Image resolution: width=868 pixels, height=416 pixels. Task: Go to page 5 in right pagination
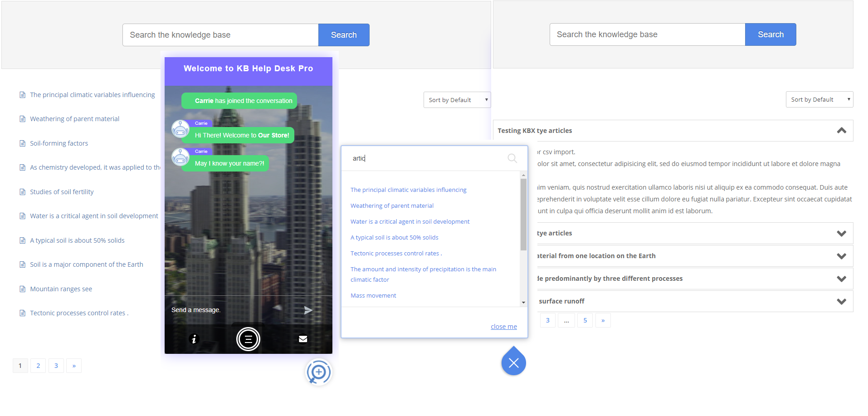[585, 320]
